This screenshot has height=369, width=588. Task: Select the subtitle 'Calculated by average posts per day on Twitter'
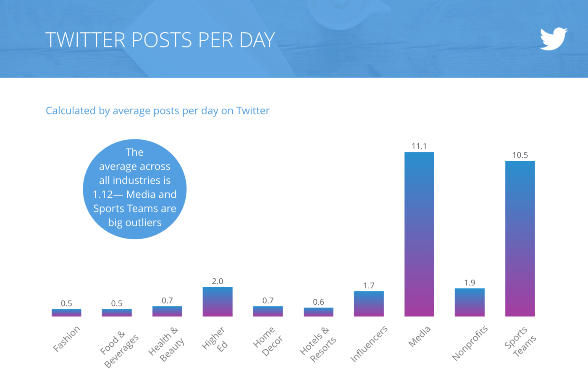point(157,110)
